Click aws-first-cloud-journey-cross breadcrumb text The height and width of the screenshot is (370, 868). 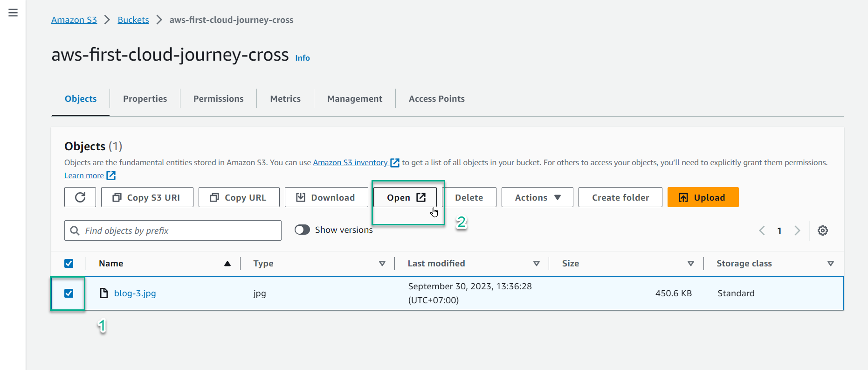(231, 20)
